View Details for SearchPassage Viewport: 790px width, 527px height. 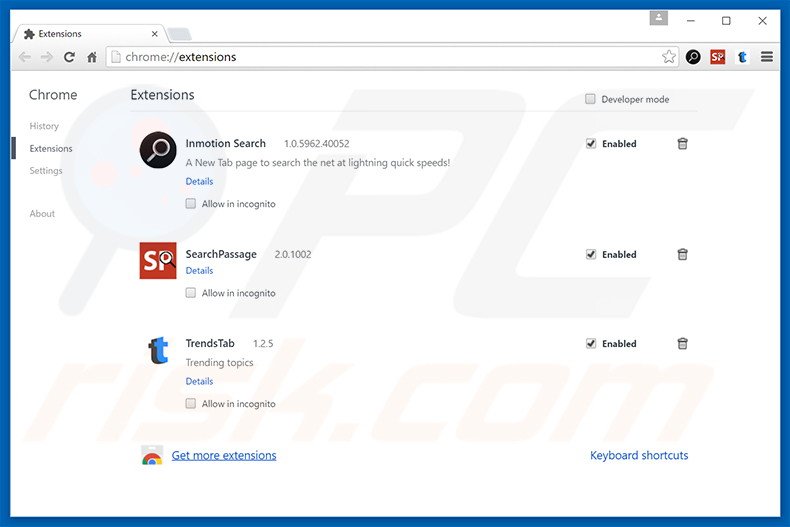pos(200,271)
